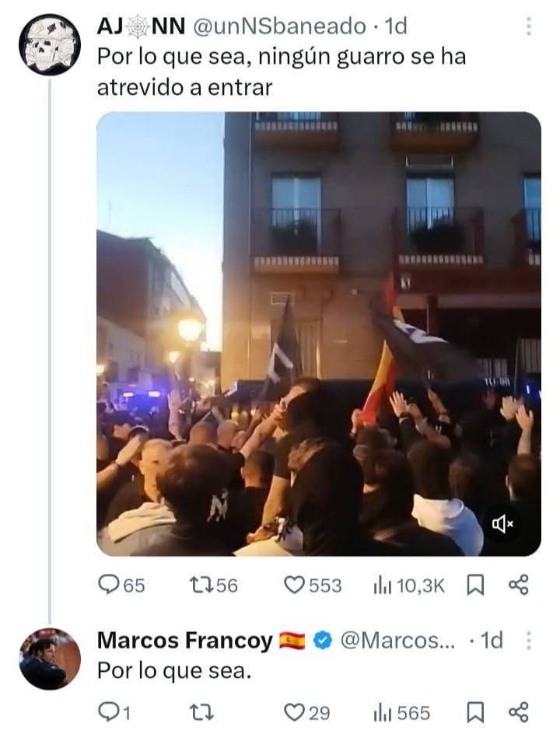Bookmark Marcos Francoy's reply
This screenshot has width=560, height=734.
click(475, 712)
